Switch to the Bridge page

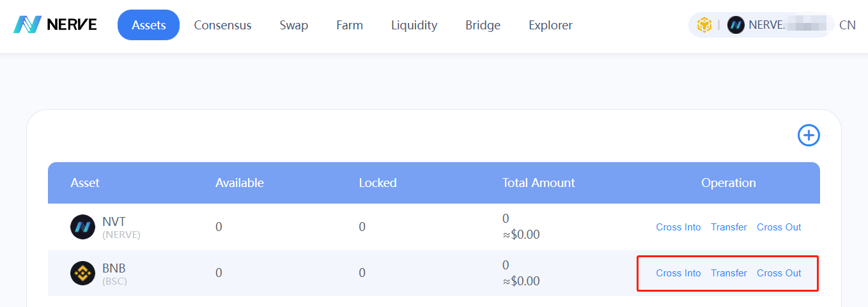[483, 26]
